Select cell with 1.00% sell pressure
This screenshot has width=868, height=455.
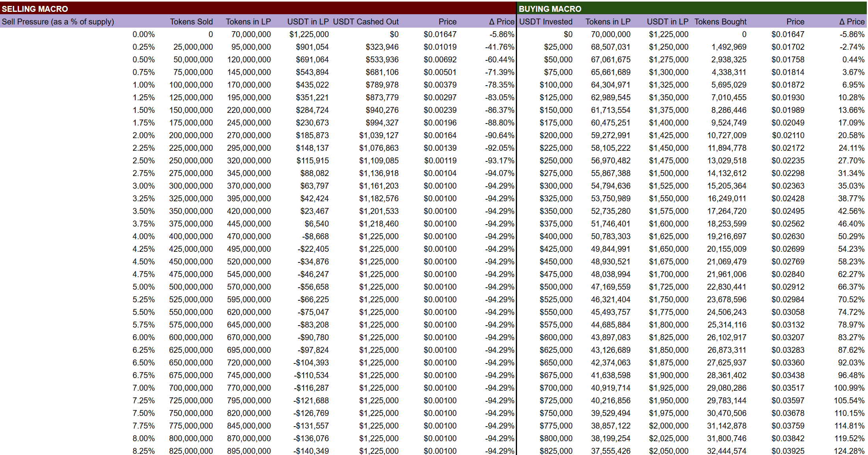[144, 85]
